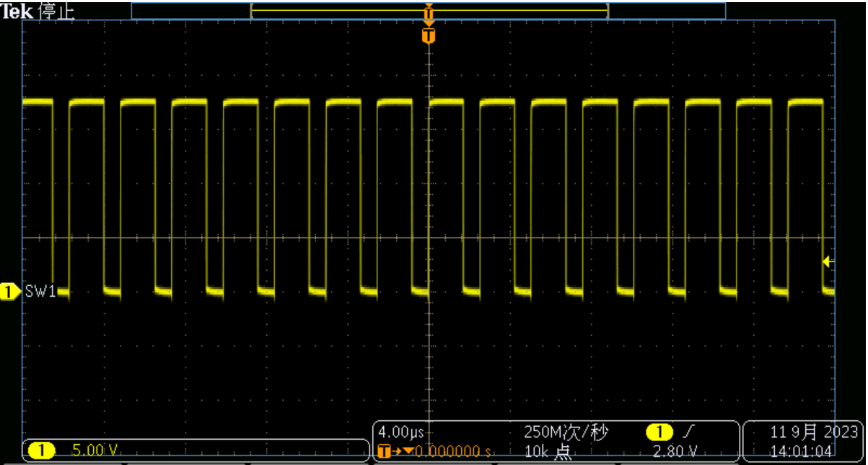Click the 0.000000 s trigger delay value
The width and height of the screenshot is (868, 465).
(x=451, y=451)
